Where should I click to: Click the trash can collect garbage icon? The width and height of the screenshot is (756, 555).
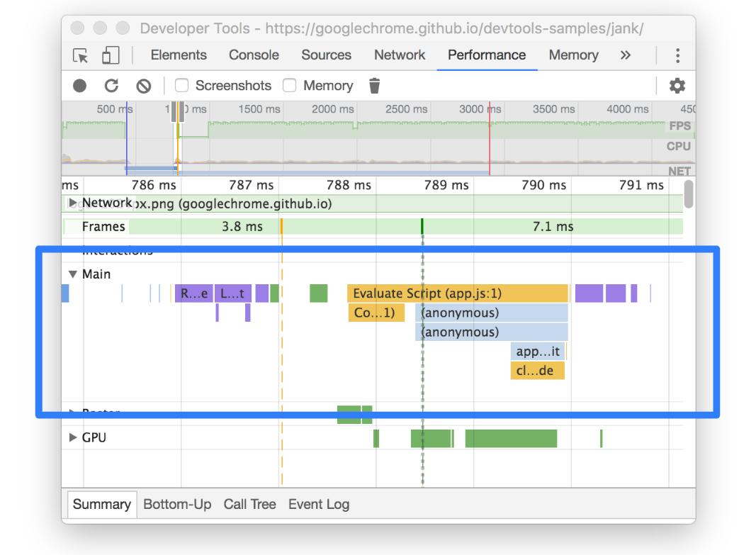[x=375, y=86]
